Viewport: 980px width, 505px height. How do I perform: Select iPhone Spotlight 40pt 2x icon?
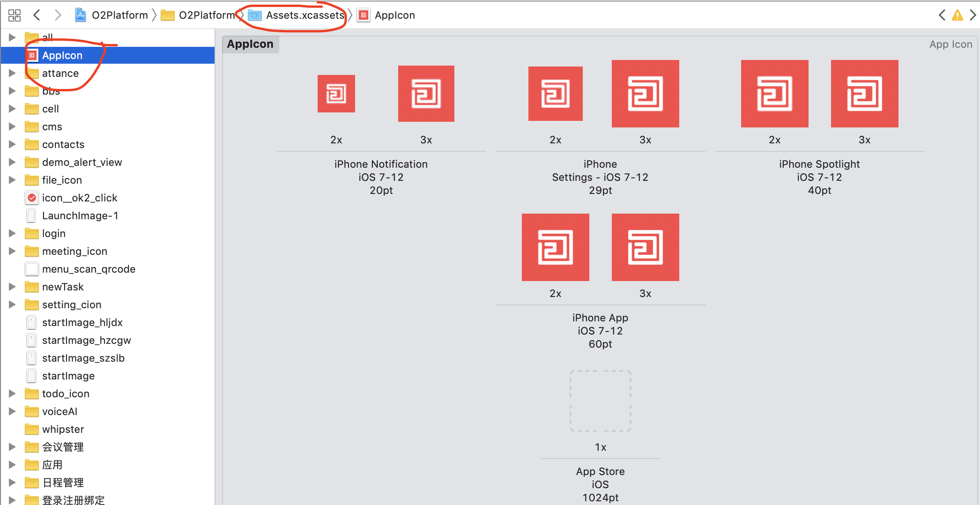pyautogui.click(x=775, y=94)
